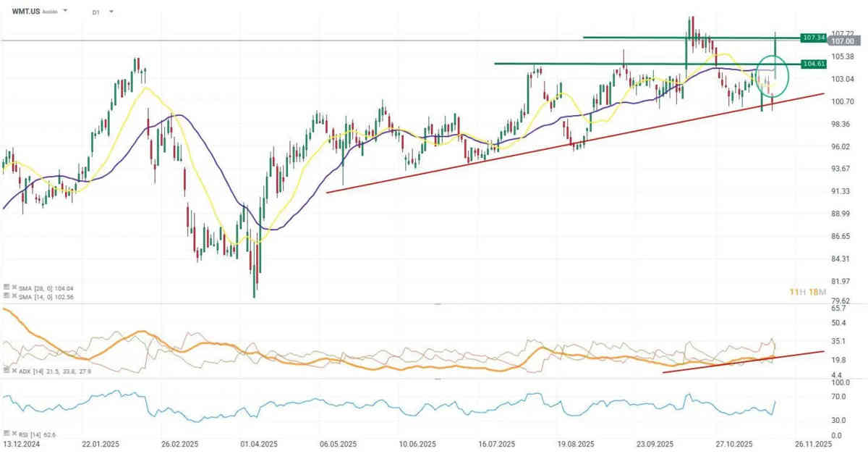Remove the SMA 14 indicator
This screenshot has width=868, height=454.
click(13, 295)
